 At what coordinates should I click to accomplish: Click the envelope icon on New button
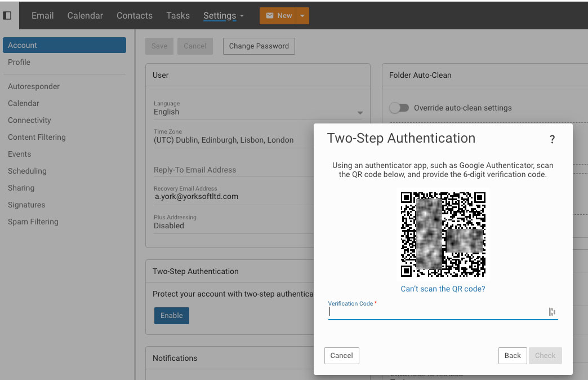point(270,16)
